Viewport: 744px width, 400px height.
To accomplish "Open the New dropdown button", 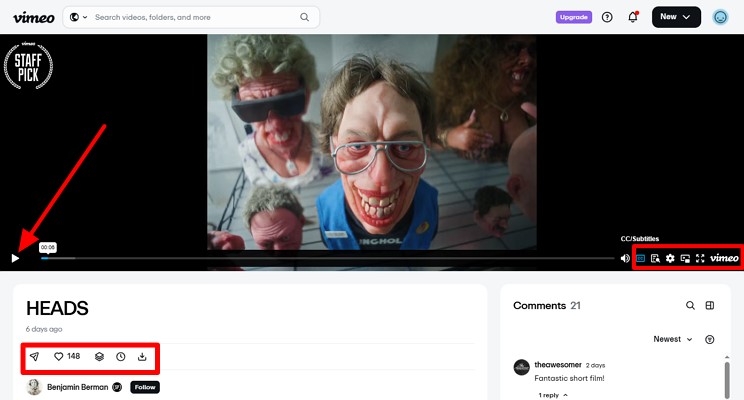I will point(676,17).
